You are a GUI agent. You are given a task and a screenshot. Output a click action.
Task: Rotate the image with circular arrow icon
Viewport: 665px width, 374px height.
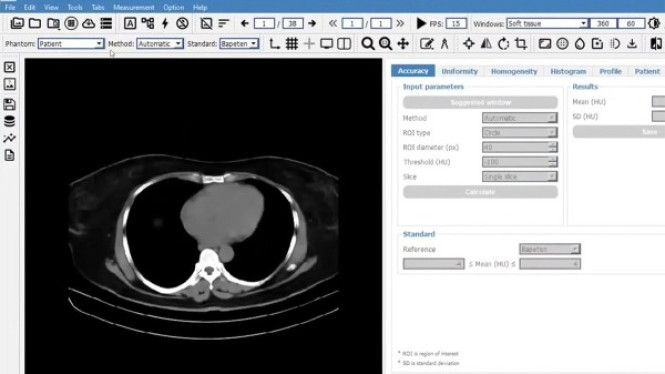click(x=503, y=44)
